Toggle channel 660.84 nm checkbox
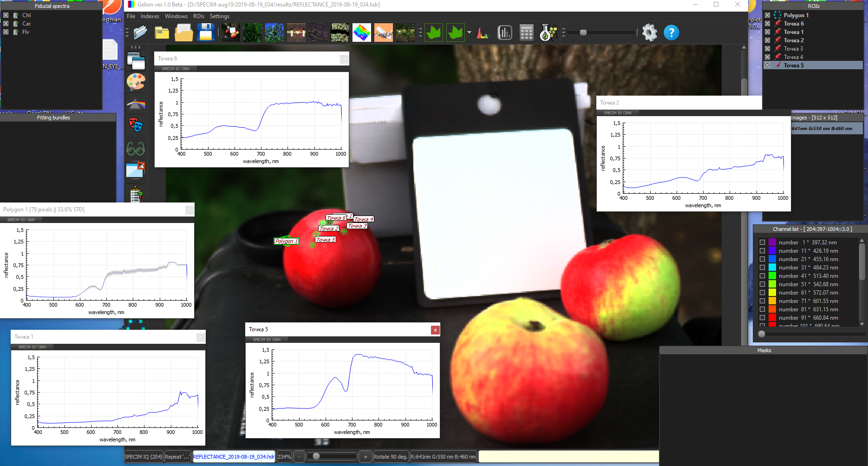The width and height of the screenshot is (868, 466). point(762,318)
